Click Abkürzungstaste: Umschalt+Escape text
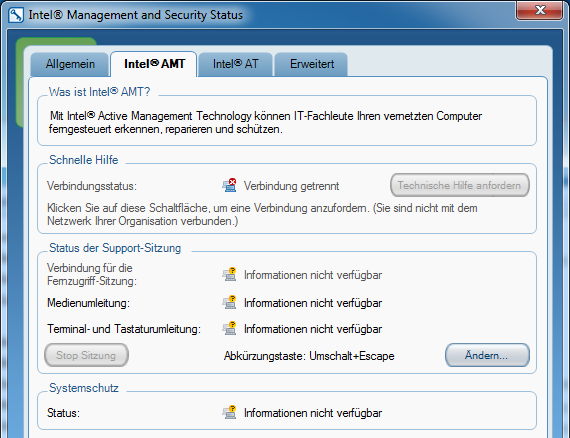Image resolution: width=570 pixels, height=438 pixels. click(x=309, y=356)
